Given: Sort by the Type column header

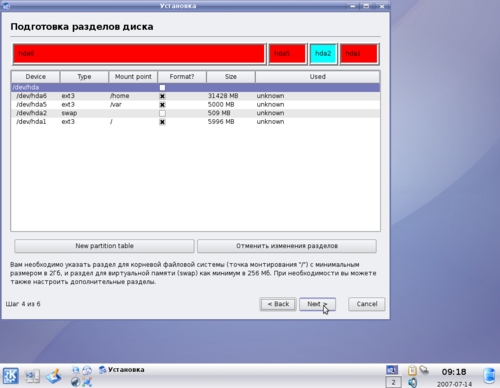Looking at the screenshot, I should click(x=84, y=77).
